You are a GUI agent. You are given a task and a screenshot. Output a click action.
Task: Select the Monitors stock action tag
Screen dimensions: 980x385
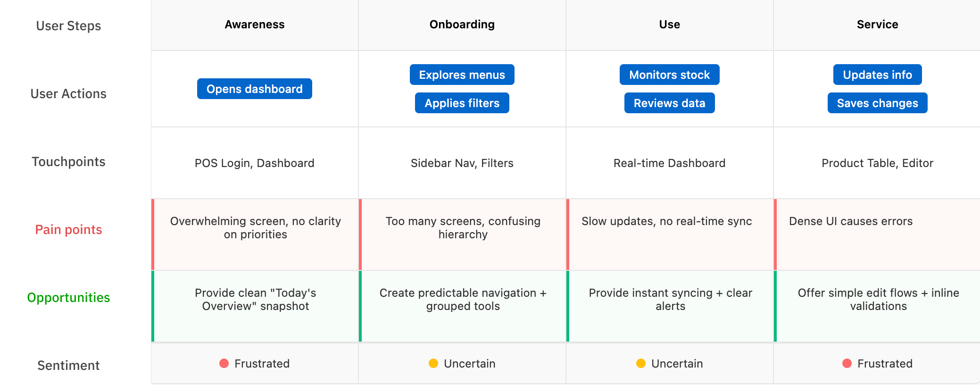669,75
